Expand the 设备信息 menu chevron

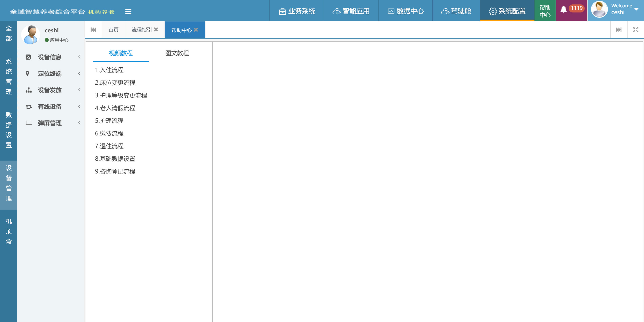pyautogui.click(x=79, y=57)
